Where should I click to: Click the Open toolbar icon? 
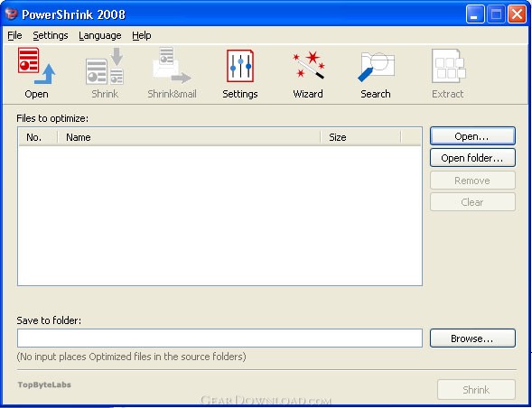pos(36,73)
